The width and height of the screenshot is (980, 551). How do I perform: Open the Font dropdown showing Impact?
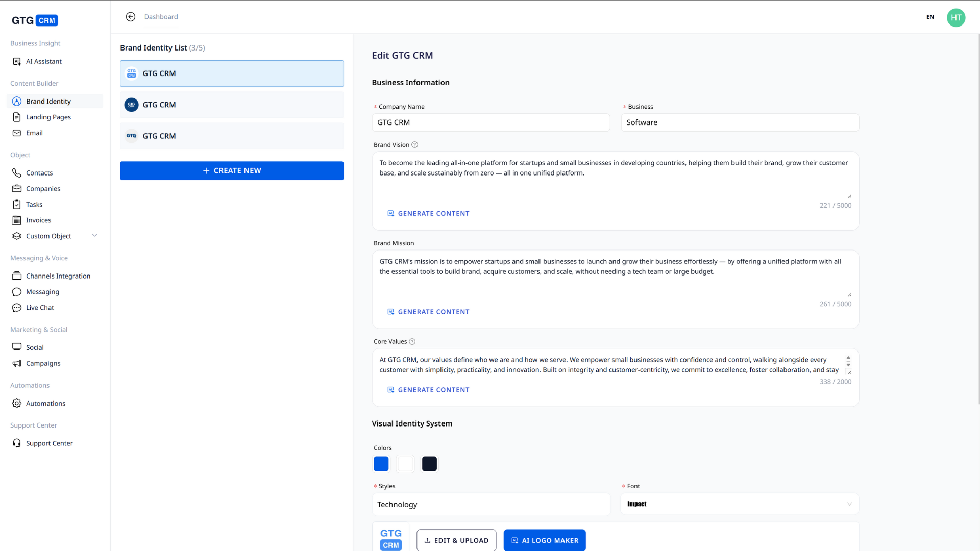pyautogui.click(x=740, y=504)
